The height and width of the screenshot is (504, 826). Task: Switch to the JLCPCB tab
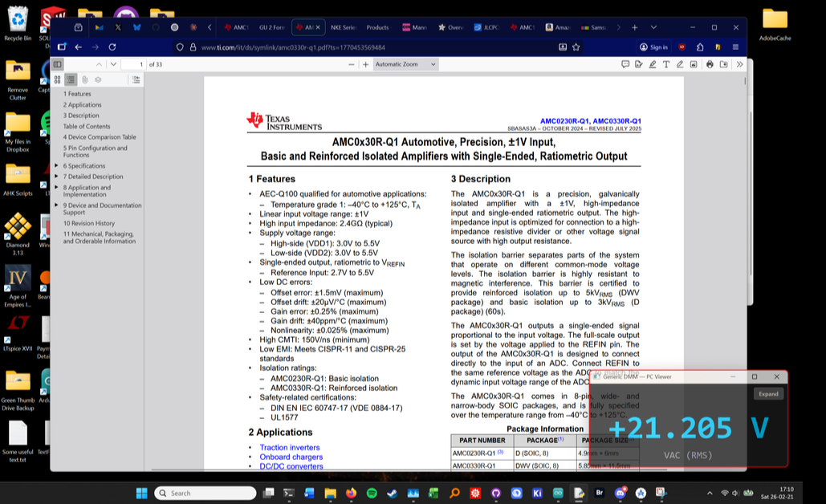click(486, 27)
